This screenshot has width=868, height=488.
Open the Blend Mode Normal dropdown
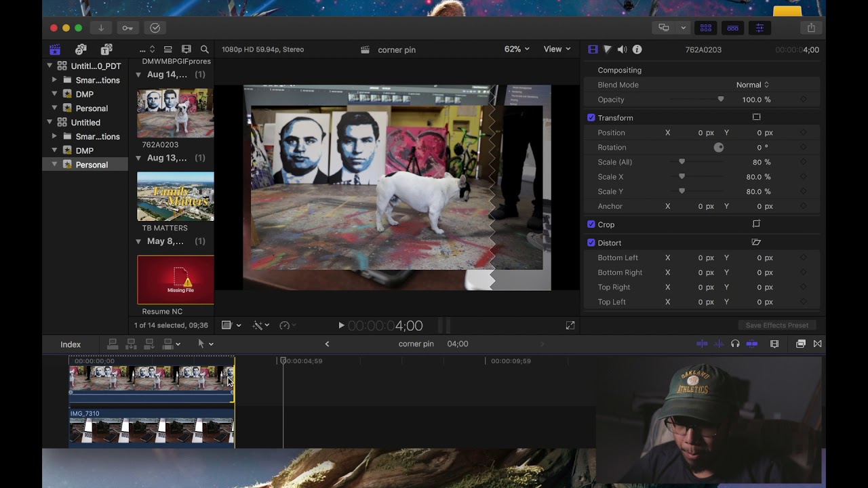click(x=752, y=85)
